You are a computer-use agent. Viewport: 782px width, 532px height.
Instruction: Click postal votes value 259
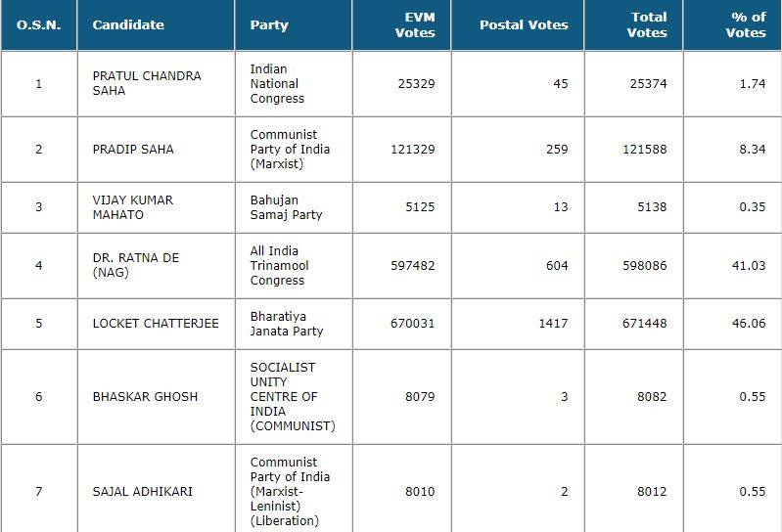click(x=557, y=150)
